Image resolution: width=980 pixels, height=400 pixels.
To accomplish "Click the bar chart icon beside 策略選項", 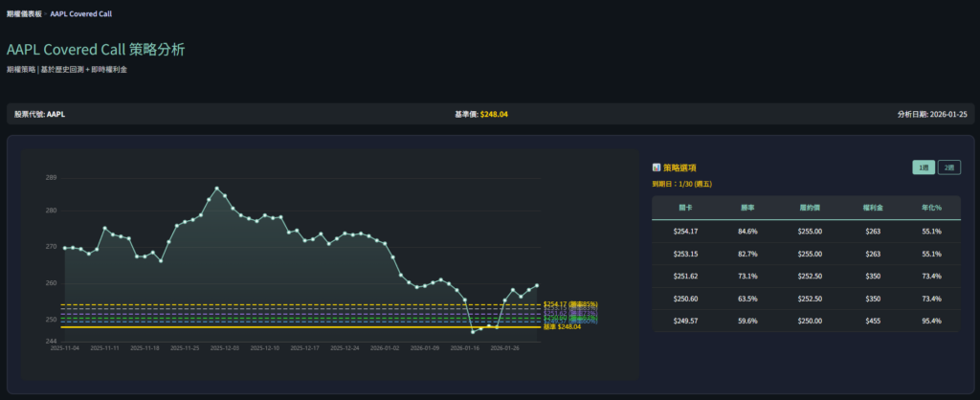I will coord(657,167).
